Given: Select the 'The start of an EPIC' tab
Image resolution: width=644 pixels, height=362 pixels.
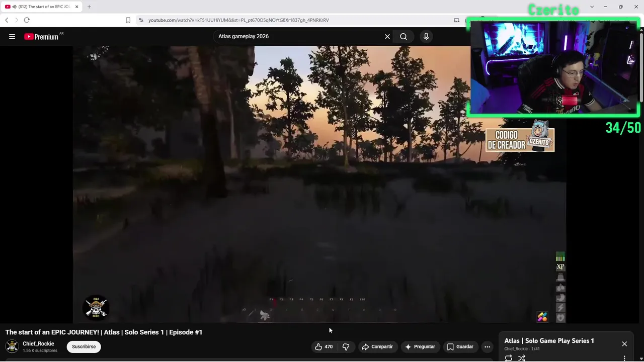Looking at the screenshot, I should click(42, 7).
